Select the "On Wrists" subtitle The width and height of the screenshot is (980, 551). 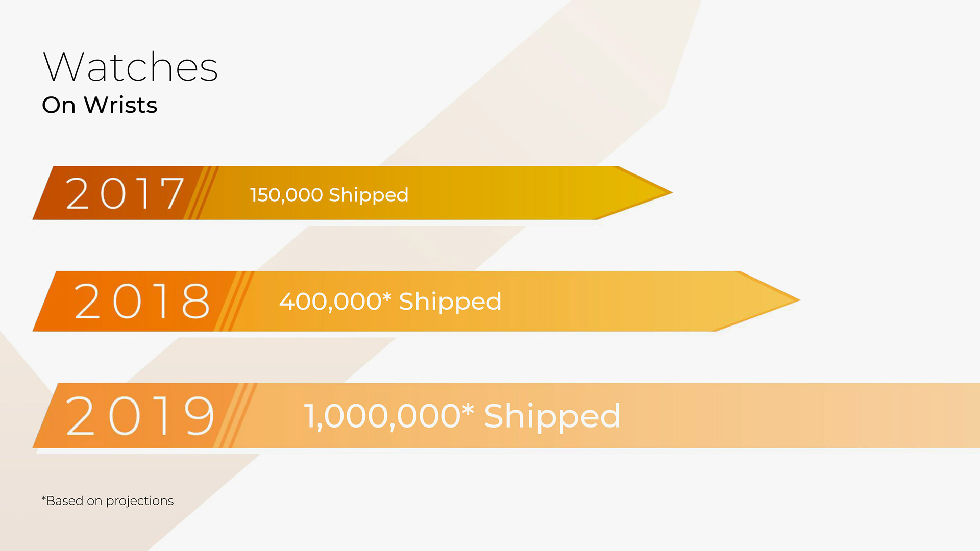point(100,105)
